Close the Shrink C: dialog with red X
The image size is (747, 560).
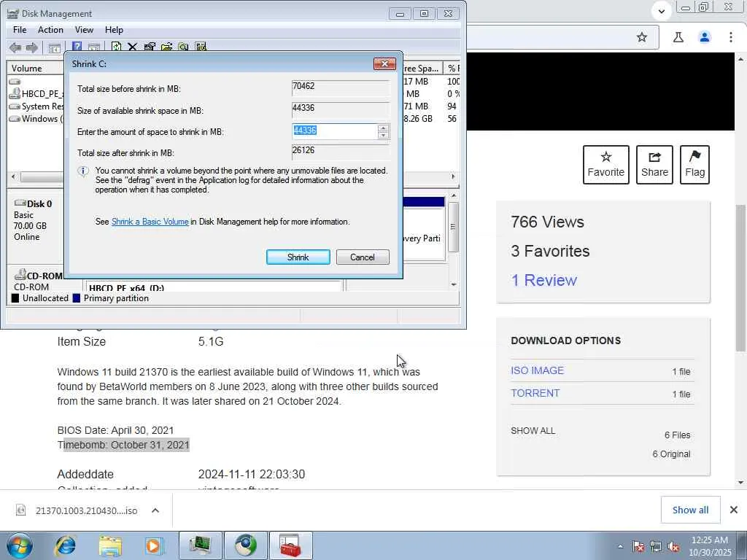coord(384,63)
